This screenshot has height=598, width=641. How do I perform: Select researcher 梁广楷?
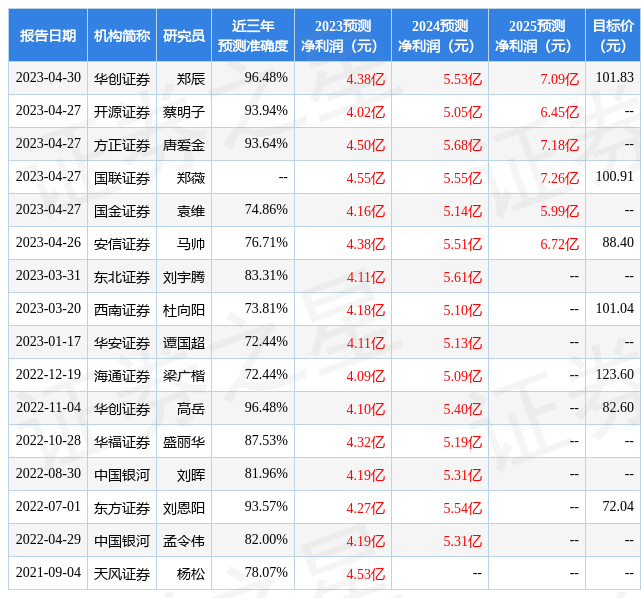tap(184, 376)
